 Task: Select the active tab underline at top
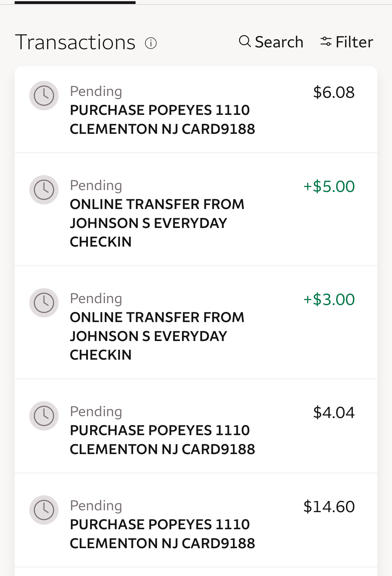75,2
